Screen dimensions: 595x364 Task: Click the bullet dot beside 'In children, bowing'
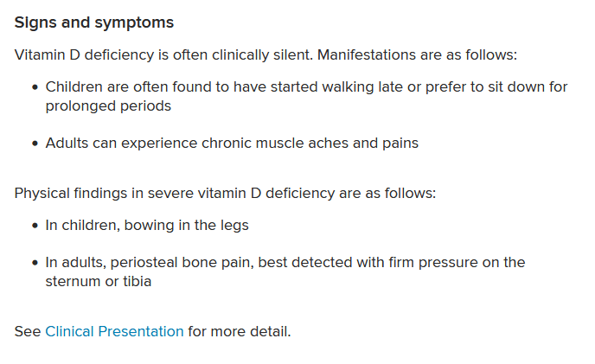(35, 226)
